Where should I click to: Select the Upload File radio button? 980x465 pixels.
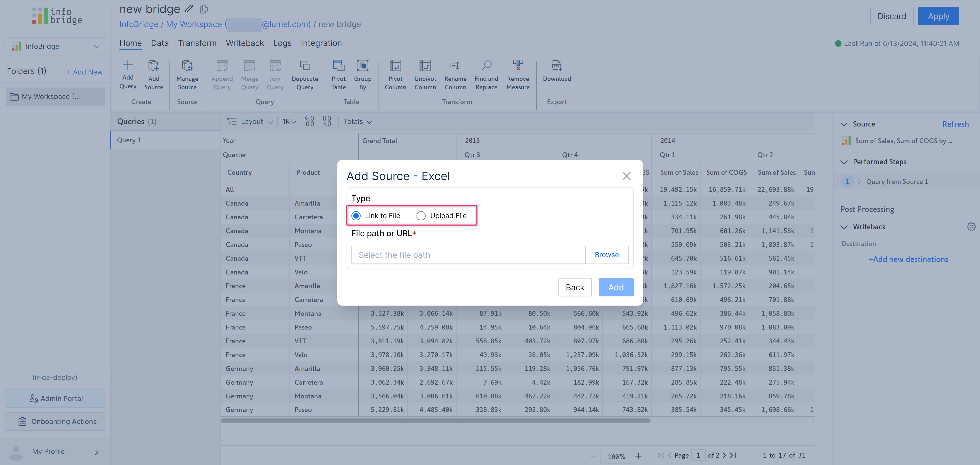pyautogui.click(x=421, y=216)
